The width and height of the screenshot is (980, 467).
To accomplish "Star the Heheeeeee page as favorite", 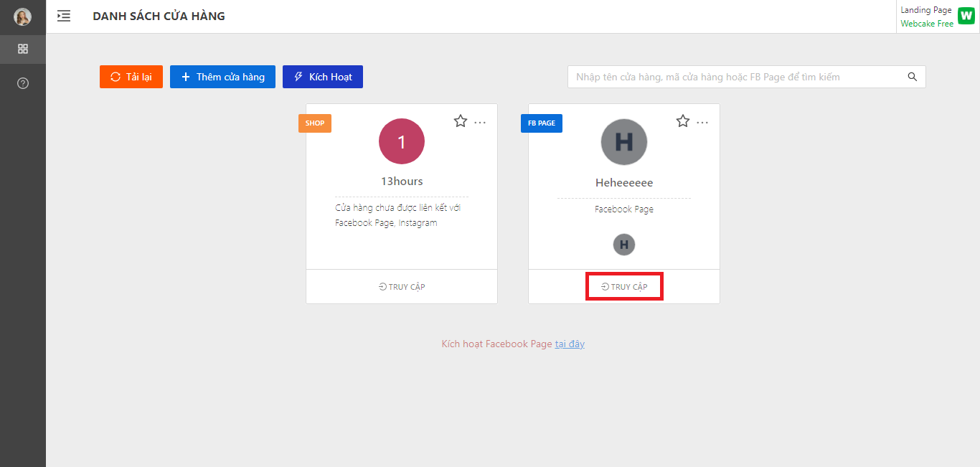I will click(x=683, y=121).
